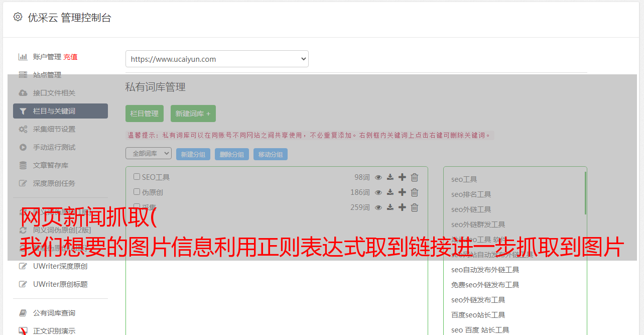
Task: Select the keyword seo 百度 站长工具
Action: 480,330
